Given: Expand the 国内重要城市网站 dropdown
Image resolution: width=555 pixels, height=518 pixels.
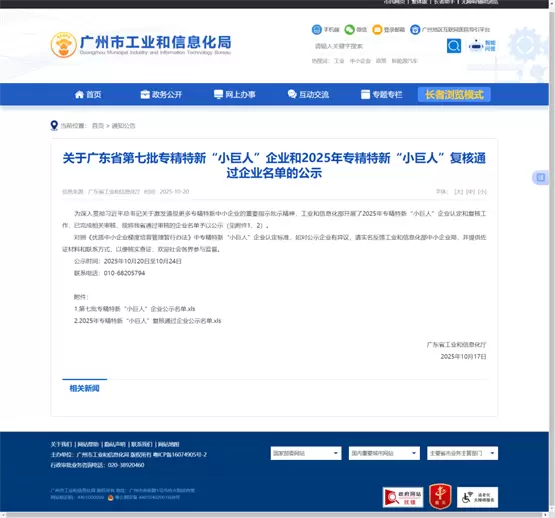Looking at the screenshot, I should pyautogui.click(x=384, y=453).
